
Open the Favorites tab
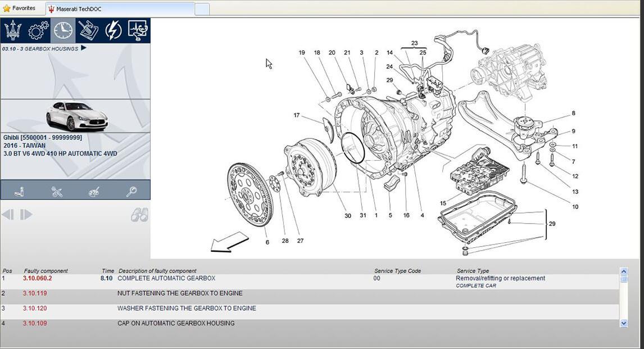(19, 8)
